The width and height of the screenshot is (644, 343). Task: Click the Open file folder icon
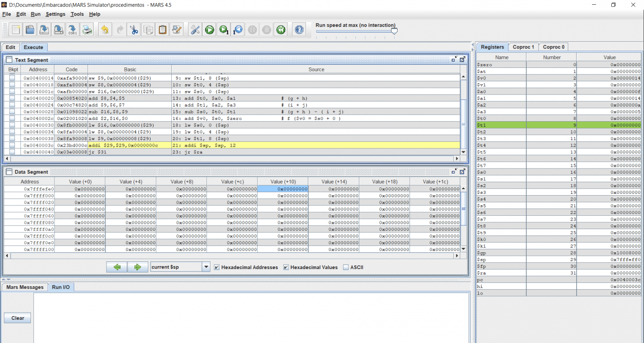tap(30, 30)
